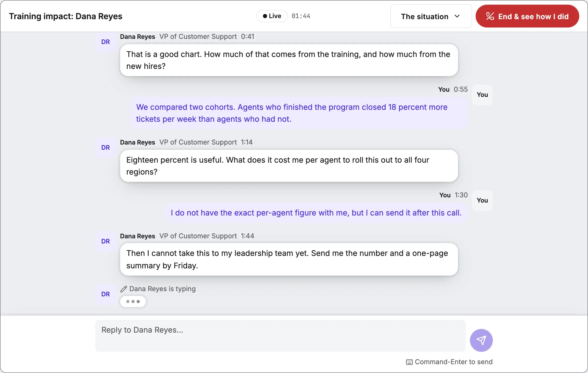This screenshot has width=588, height=373.
Task: Click the 0:55 timestamp
Action: point(461,90)
